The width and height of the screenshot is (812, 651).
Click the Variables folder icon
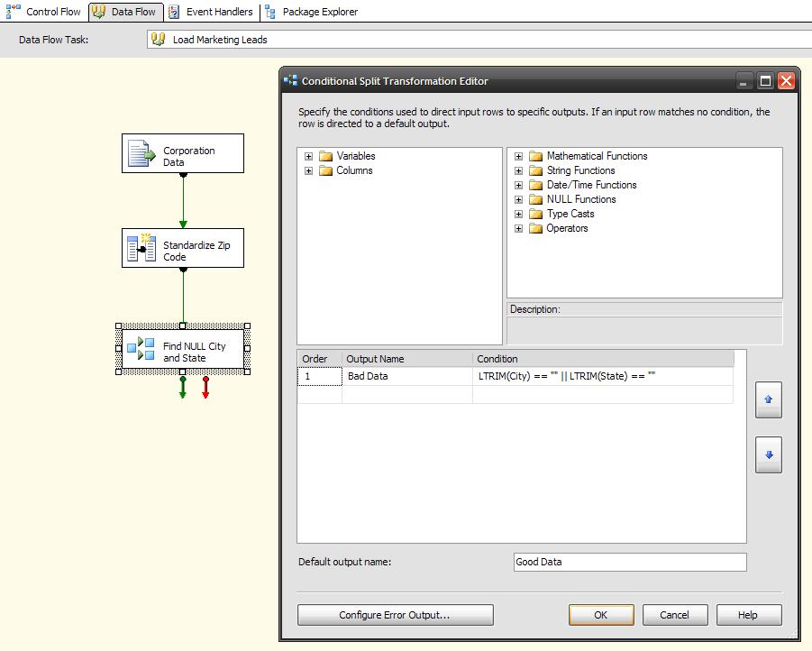[x=325, y=156]
